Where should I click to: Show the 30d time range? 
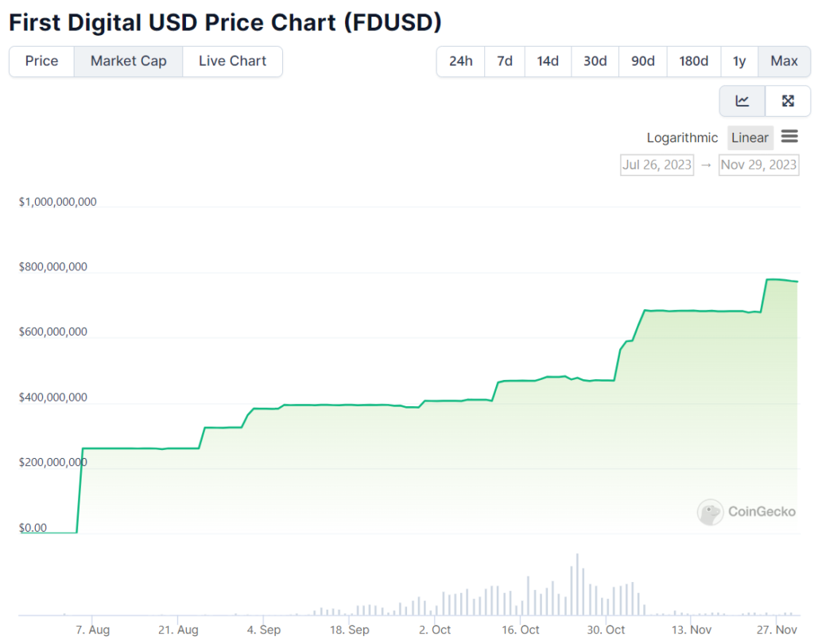pyautogui.click(x=595, y=61)
